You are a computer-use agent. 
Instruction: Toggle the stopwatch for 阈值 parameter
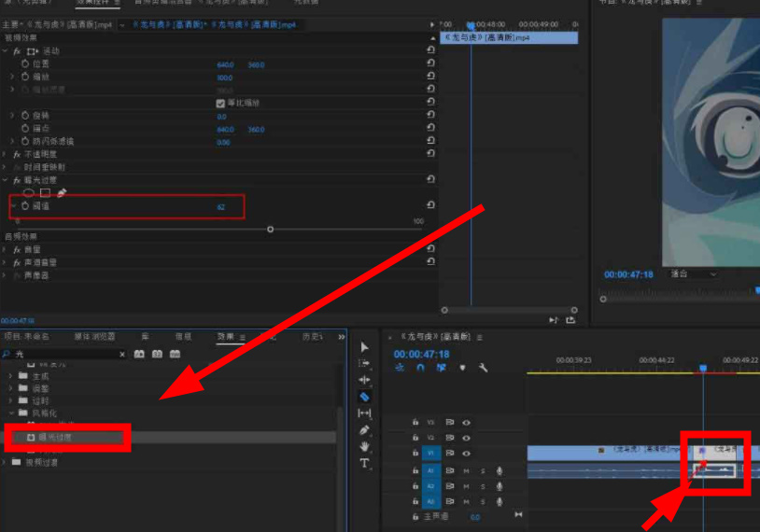25,206
